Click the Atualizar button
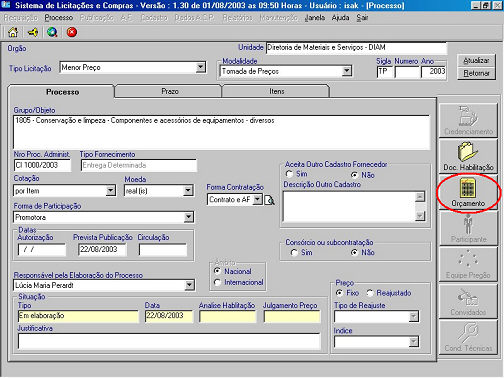504x378 pixels. pyautogui.click(x=476, y=61)
